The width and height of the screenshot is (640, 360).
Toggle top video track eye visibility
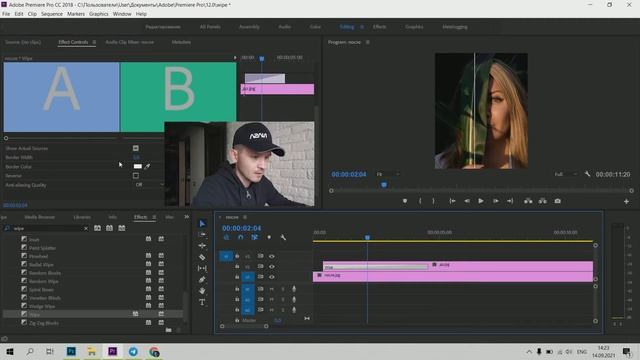click(x=272, y=256)
